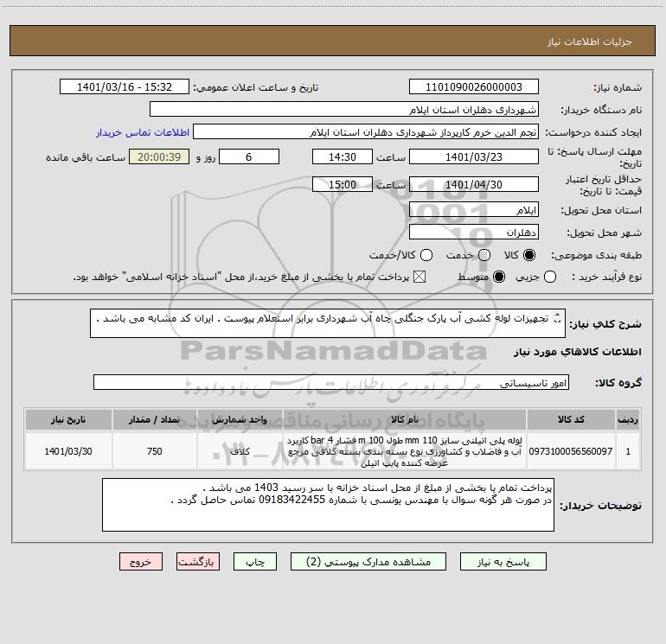666x644 pixels.
Task: Click the unit cell کلاف
Action: pos(240,451)
